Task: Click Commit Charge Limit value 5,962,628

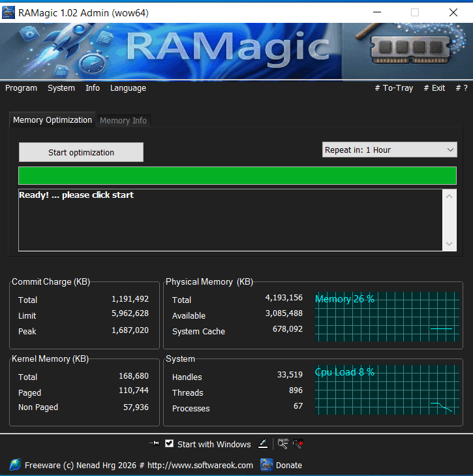Action: tap(130, 313)
